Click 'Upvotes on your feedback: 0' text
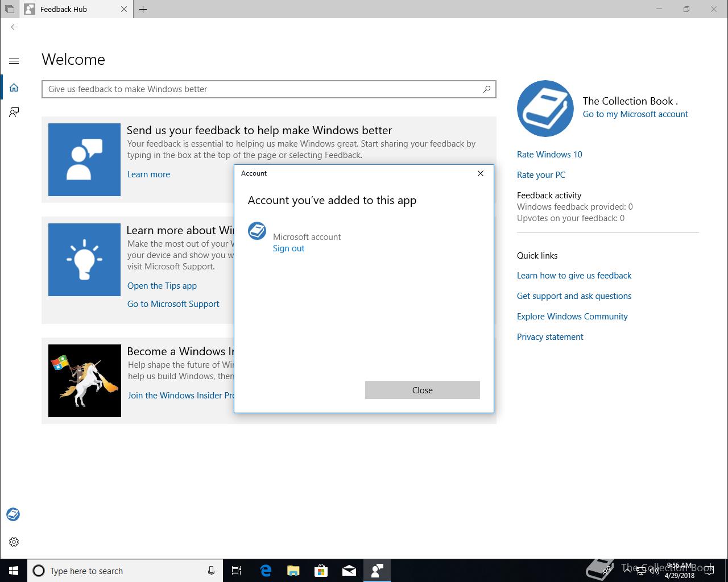The height and width of the screenshot is (582, 728). pos(570,218)
